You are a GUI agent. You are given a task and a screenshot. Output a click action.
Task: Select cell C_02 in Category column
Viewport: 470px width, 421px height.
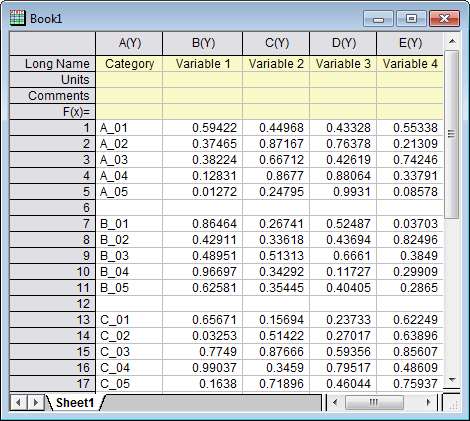click(129, 336)
